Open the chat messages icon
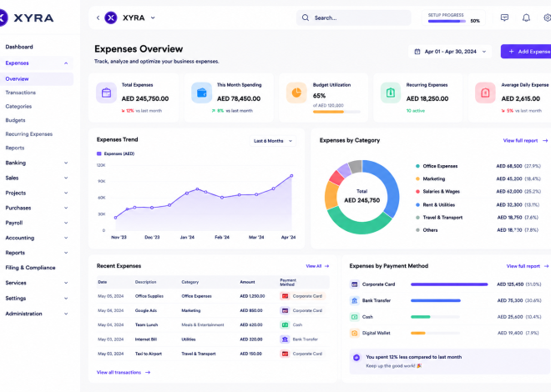The height and width of the screenshot is (392, 551). coord(504,18)
